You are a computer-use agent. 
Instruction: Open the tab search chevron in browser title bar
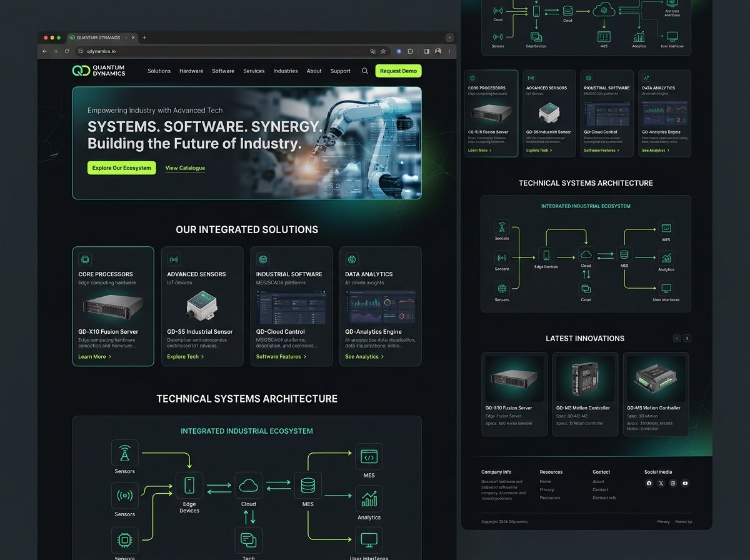tap(449, 37)
